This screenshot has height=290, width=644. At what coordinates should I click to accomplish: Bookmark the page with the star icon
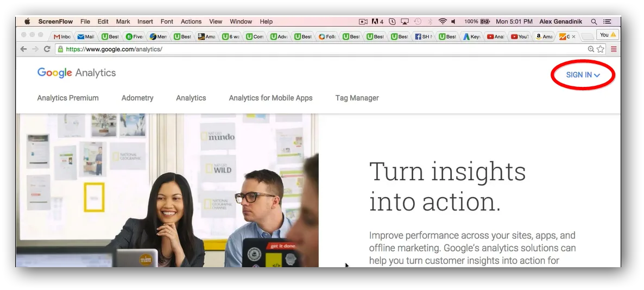(601, 49)
